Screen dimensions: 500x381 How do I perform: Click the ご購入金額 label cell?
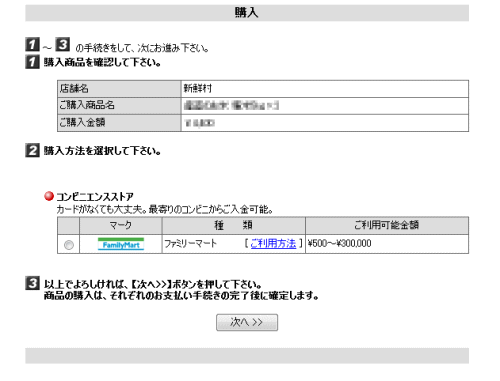pyautogui.click(x=119, y=123)
